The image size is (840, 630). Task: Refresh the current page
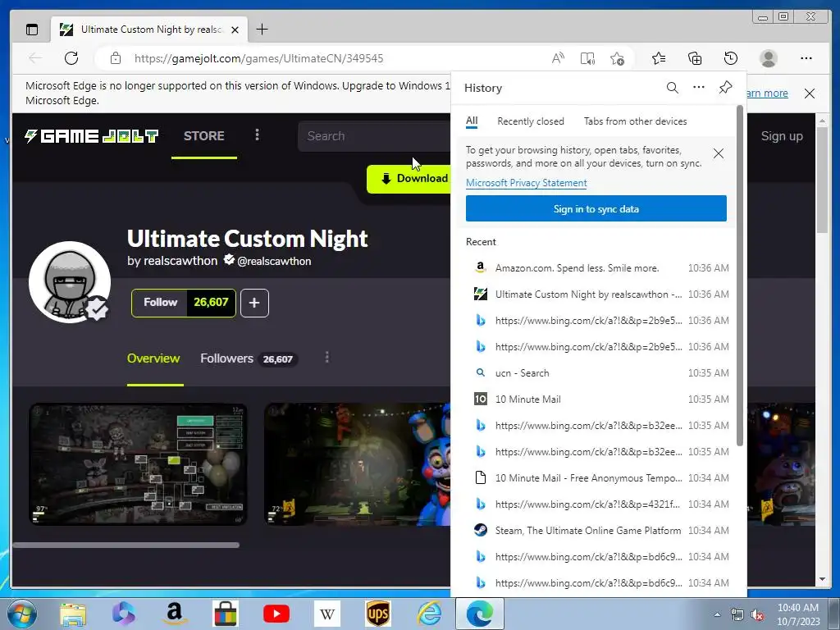[71, 58]
